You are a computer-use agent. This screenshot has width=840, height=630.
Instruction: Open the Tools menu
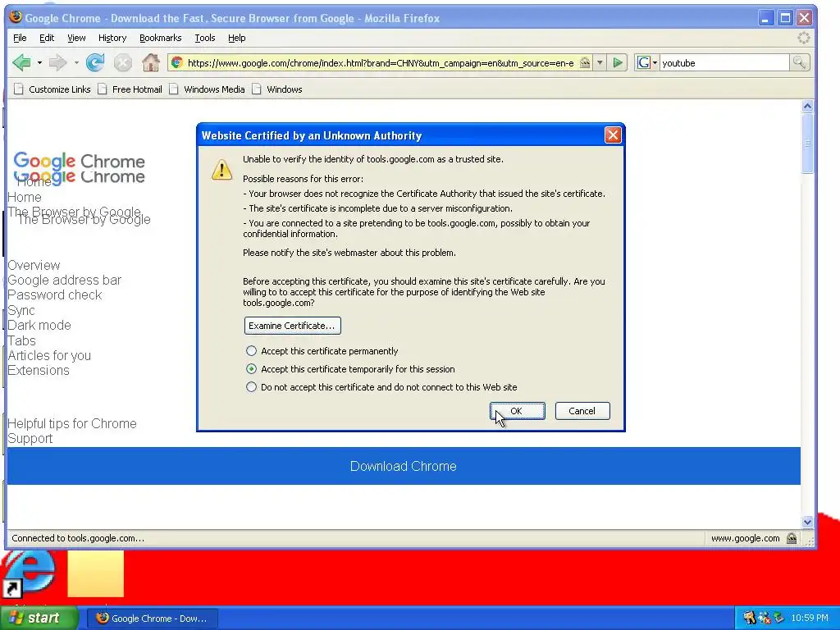coord(204,38)
